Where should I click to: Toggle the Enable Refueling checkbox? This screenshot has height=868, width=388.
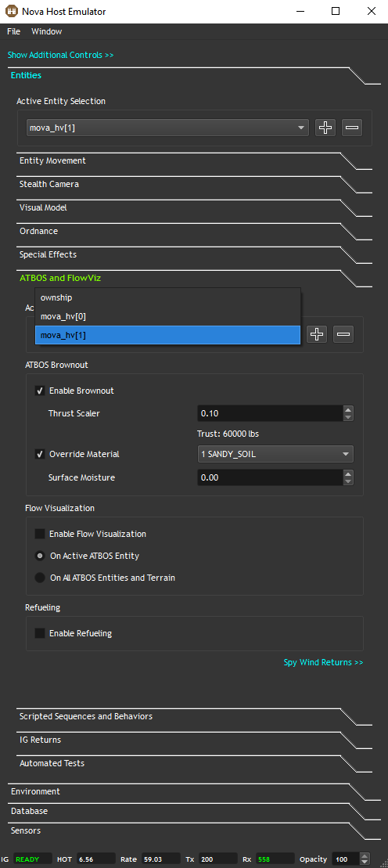click(x=40, y=633)
